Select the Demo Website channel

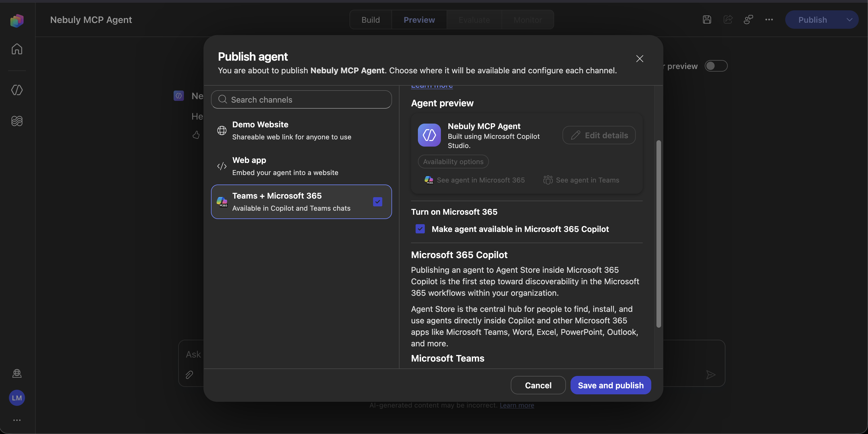pos(301,130)
